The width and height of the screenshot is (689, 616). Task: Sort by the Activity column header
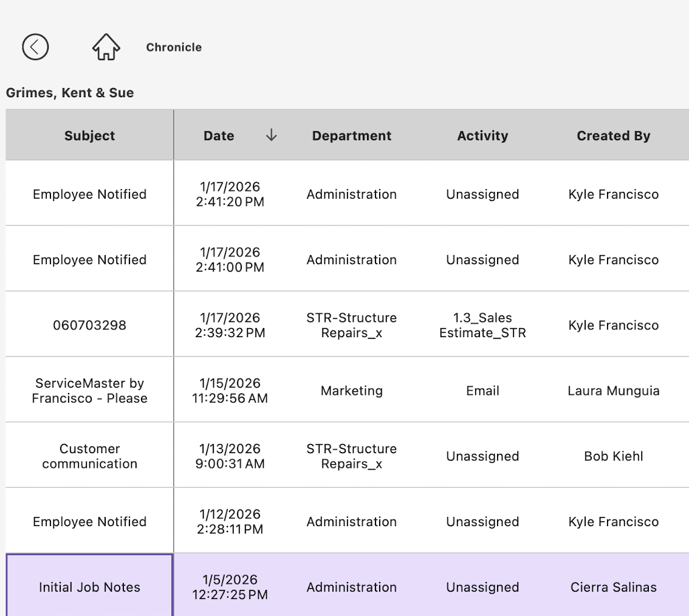(x=482, y=136)
